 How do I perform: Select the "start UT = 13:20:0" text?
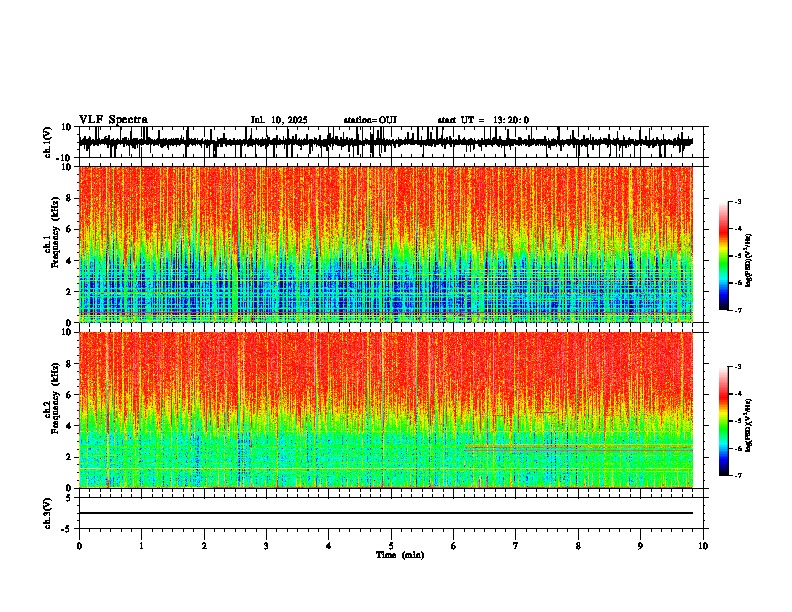483,120
